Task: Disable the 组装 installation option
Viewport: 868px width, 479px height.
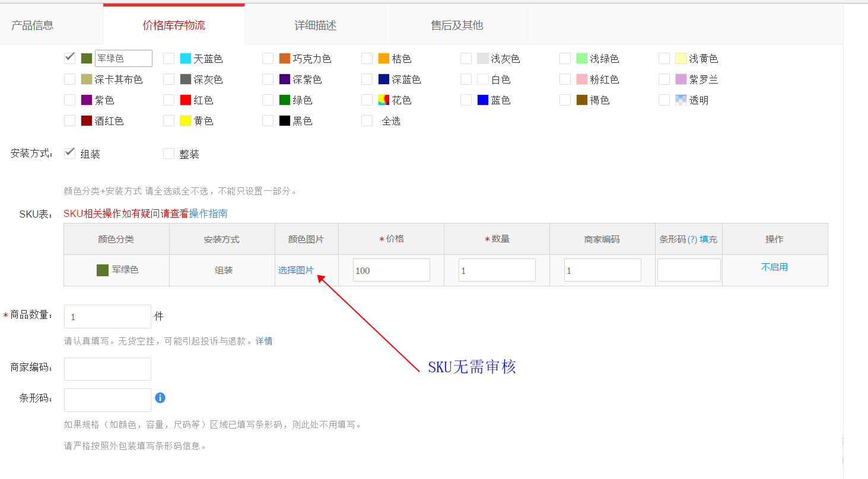Action: click(69, 152)
